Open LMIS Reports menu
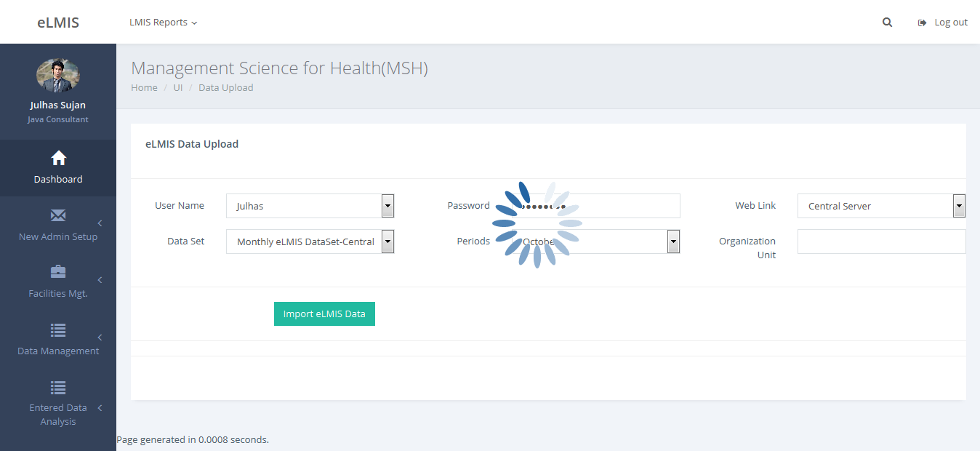The width and height of the screenshot is (980, 451). pos(163,23)
